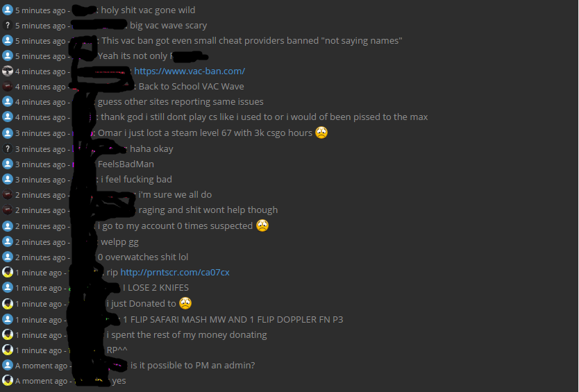The width and height of the screenshot is (579, 392).
Task: Click avatar beside final 'yes' message
Action: [8, 380]
